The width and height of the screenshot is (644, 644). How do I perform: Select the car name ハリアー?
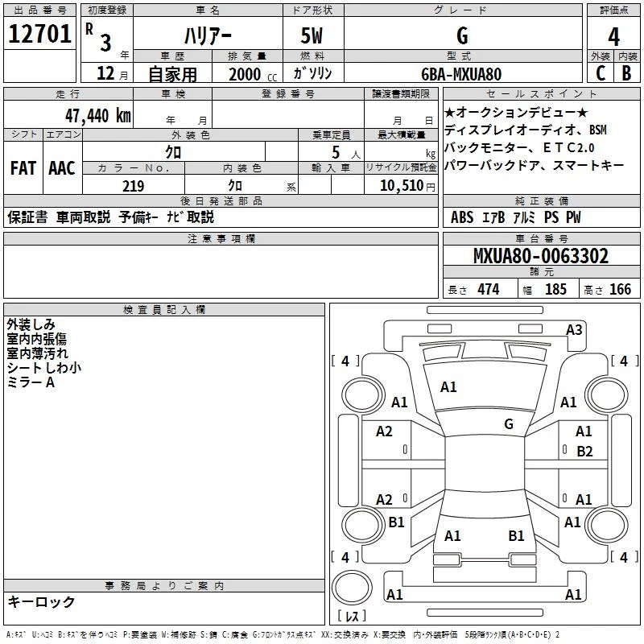click(208, 35)
